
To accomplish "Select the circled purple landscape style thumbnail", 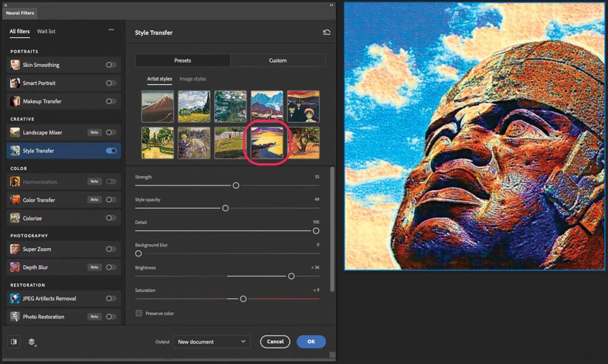I will point(267,143).
